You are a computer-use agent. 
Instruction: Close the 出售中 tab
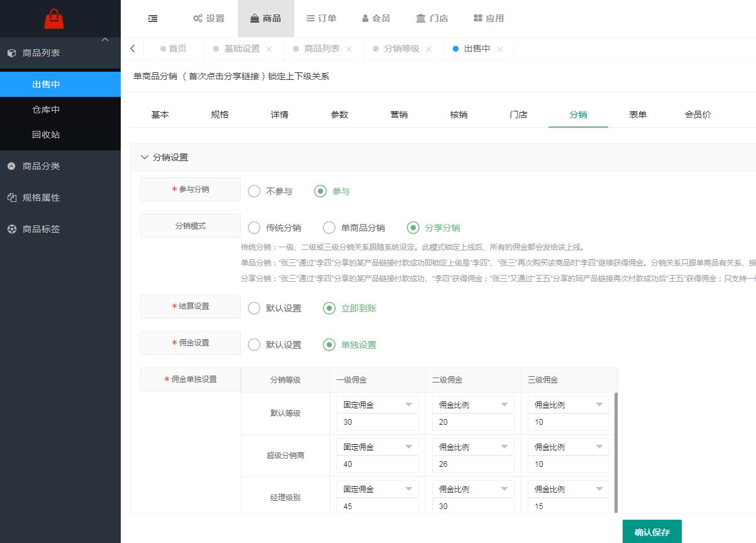(500, 49)
